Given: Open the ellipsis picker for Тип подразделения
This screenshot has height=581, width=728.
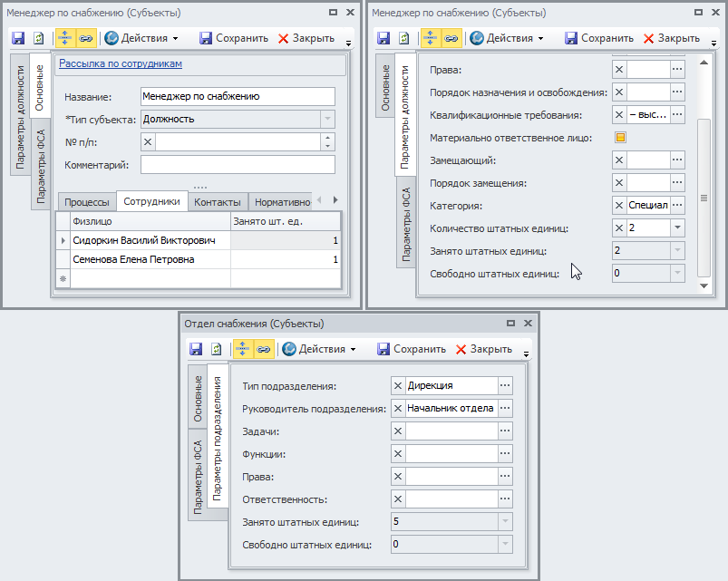Looking at the screenshot, I should [x=506, y=386].
